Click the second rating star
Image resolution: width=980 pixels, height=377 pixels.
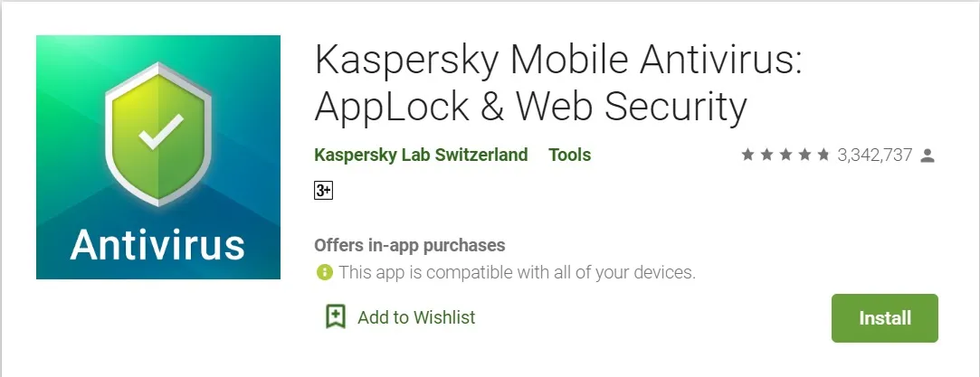pyautogui.click(x=766, y=156)
